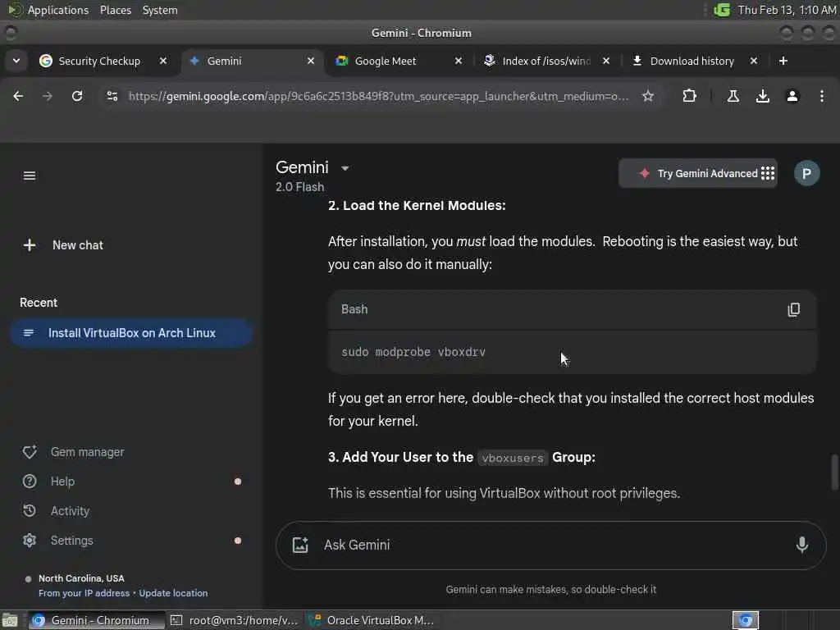The height and width of the screenshot is (630, 840).
Task: Open the browser profile icon
Action: (x=792, y=96)
